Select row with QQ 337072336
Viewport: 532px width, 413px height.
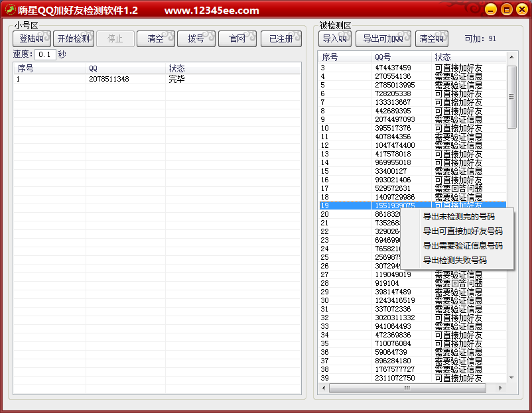413,309
